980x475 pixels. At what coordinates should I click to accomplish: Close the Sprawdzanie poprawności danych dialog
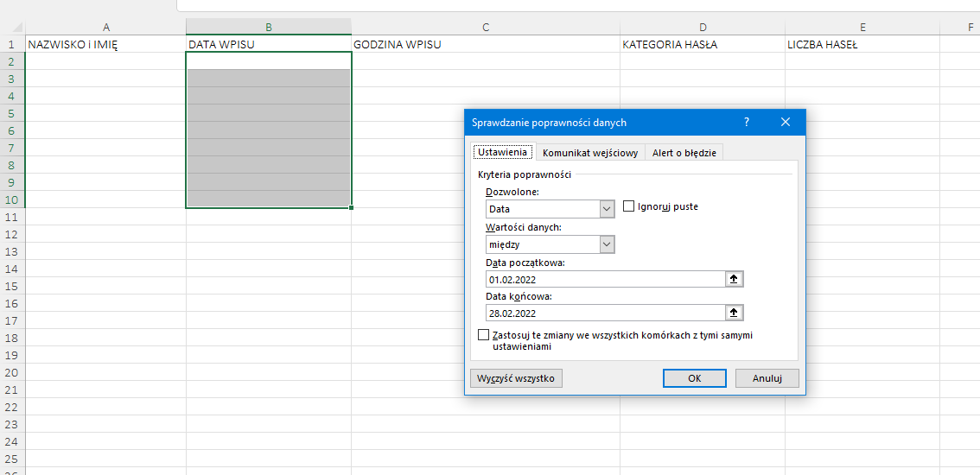coord(785,123)
